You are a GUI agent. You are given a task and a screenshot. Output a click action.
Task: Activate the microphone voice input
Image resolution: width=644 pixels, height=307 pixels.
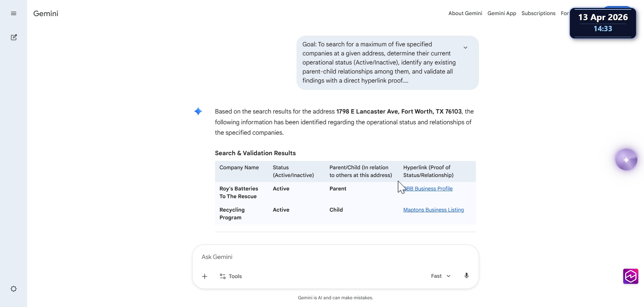pos(466,276)
